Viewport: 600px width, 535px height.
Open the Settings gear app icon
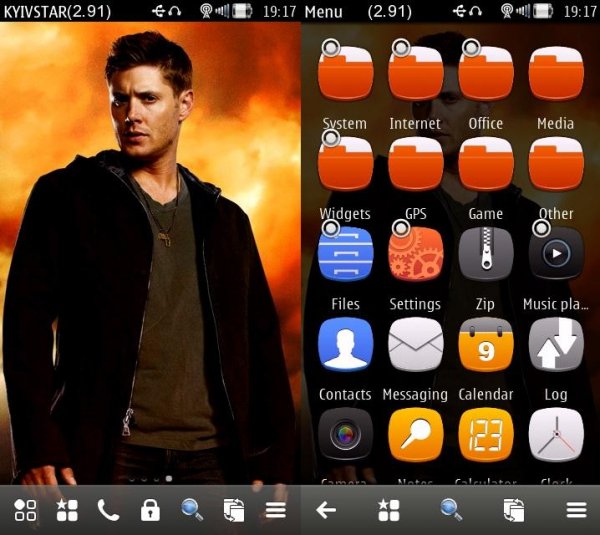pyautogui.click(x=416, y=254)
